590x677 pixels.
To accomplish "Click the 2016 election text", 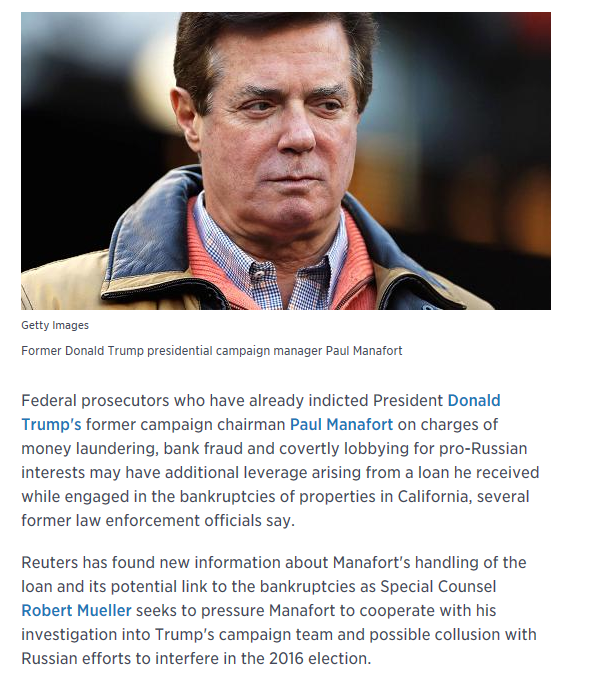I will tap(320, 658).
